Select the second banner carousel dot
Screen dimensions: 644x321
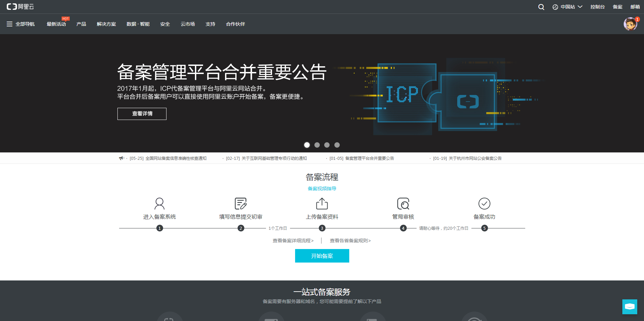coord(317,145)
